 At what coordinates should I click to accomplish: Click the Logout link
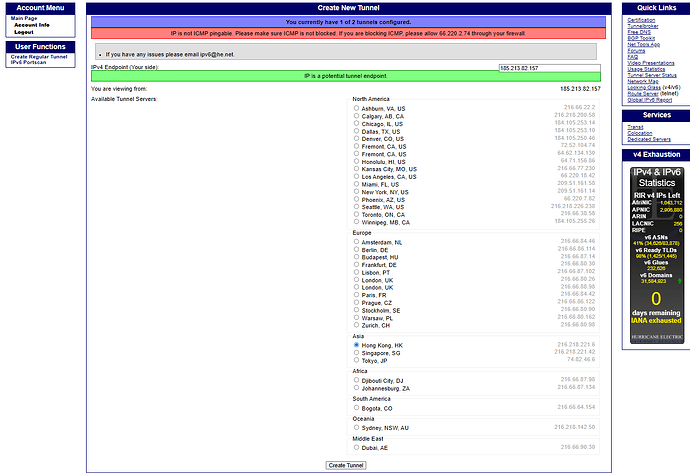pyautogui.click(x=24, y=32)
